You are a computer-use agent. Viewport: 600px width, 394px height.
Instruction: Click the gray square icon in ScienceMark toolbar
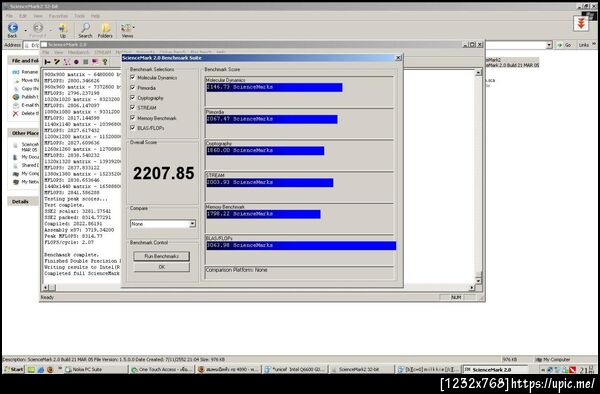[86, 62]
